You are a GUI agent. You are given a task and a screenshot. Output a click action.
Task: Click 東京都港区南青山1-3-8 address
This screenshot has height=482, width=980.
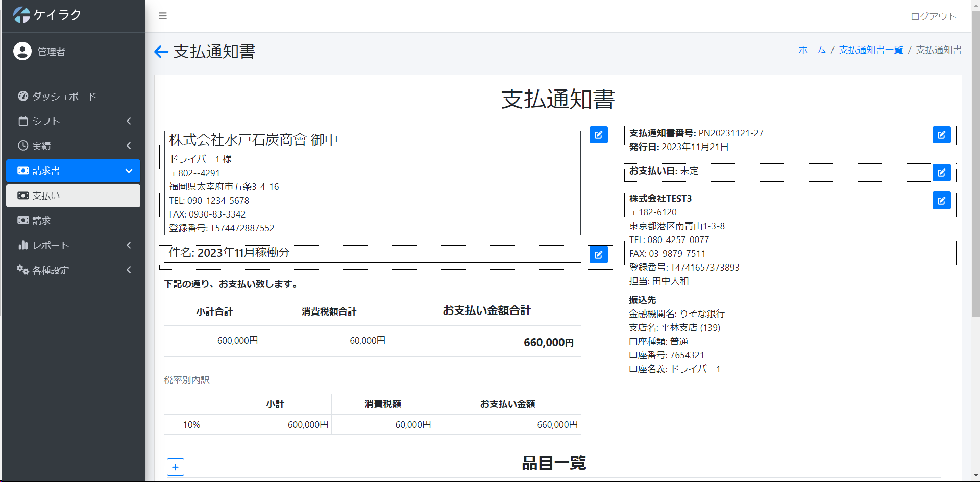point(677,226)
